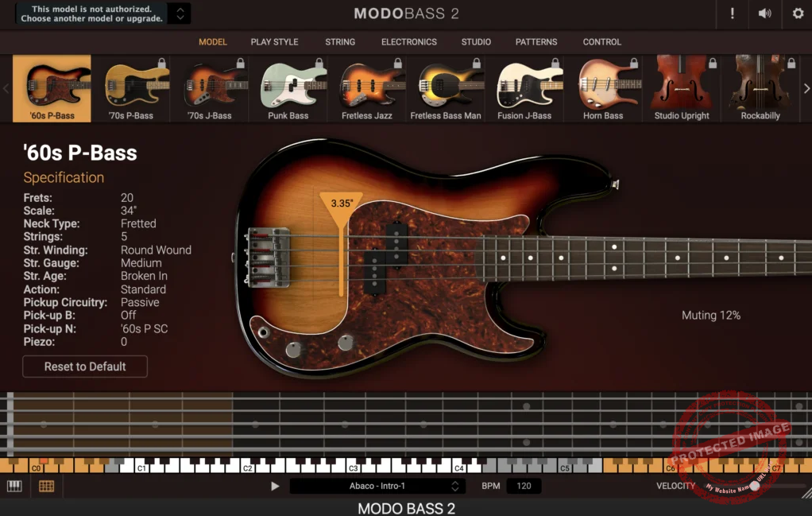
Task: Play the Abaco Intro-1 pattern
Action: point(275,486)
